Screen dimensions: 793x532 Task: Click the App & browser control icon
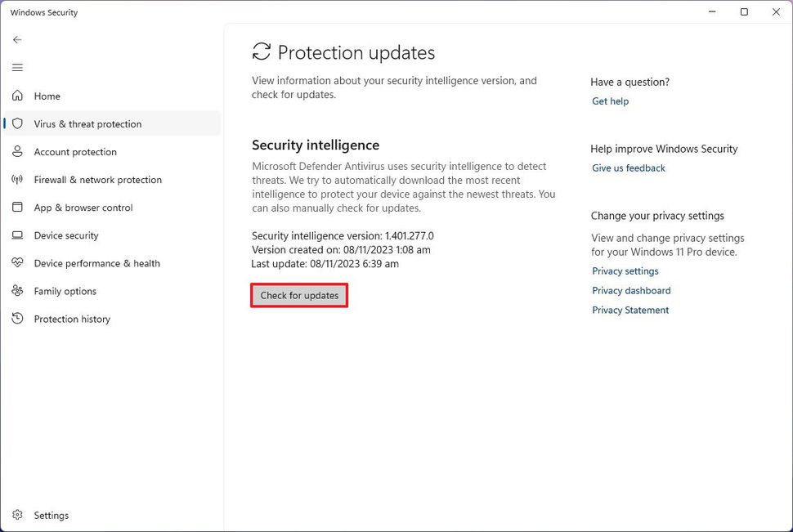point(17,207)
